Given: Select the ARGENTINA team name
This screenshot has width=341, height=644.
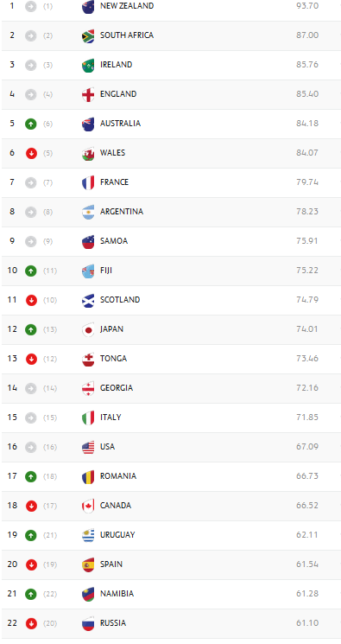Looking at the screenshot, I should click(x=122, y=212).
